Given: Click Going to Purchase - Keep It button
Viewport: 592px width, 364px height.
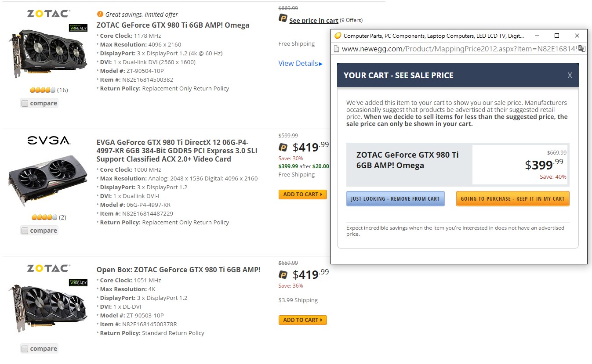Looking at the screenshot, I should (512, 199).
